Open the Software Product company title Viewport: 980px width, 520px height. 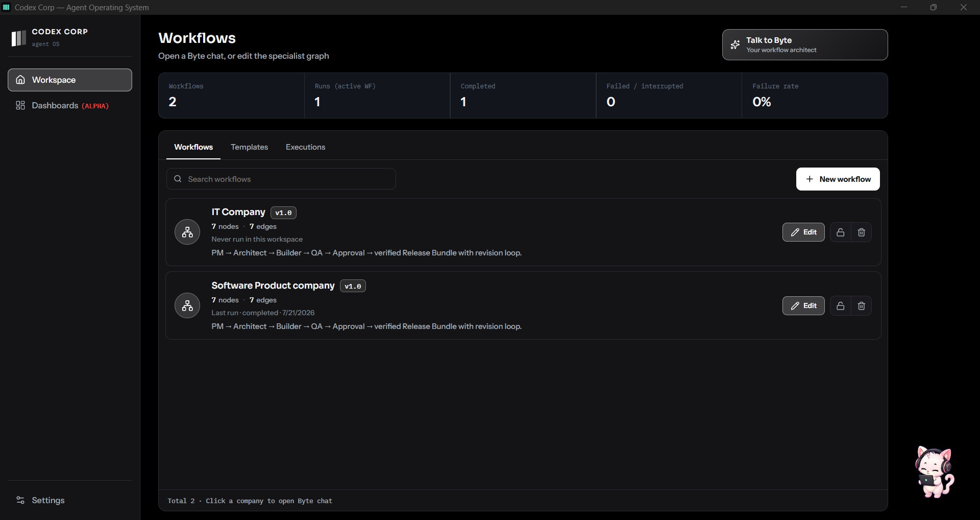(x=273, y=286)
